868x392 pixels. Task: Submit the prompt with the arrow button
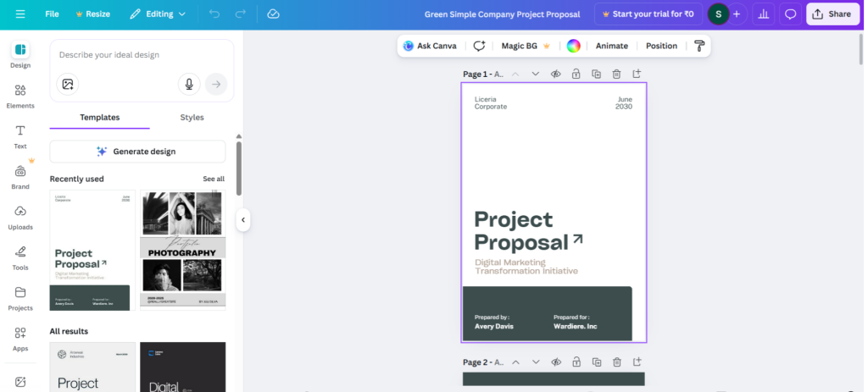click(x=216, y=84)
